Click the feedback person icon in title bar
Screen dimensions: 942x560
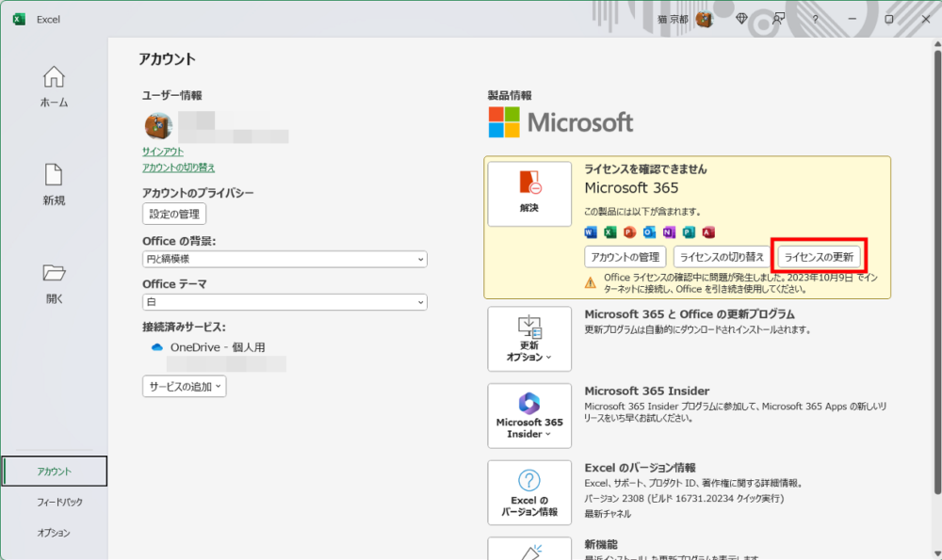coord(778,19)
